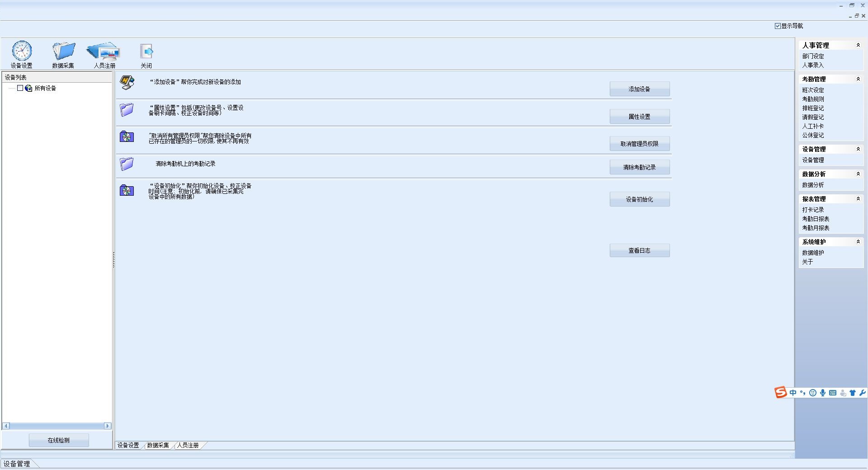868x470 pixels.
Task: Open 公休登记 in the navigation panel
Action: (813, 135)
